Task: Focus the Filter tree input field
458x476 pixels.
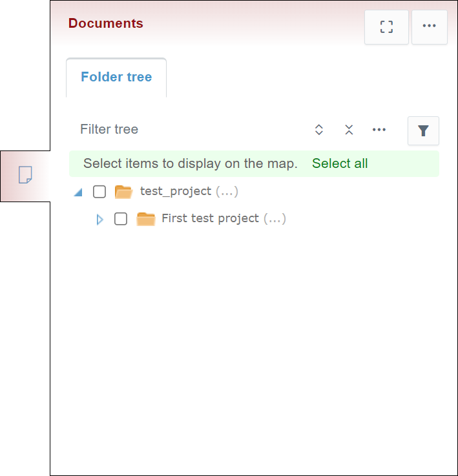Action: pyautogui.click(x=187, y=129)
